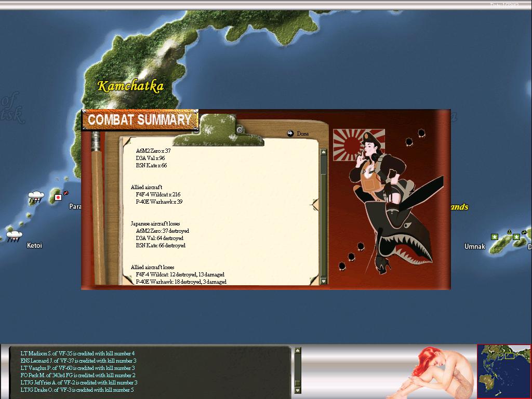Click the LT Vaughn P. of VF-60 message
This screenshot has width=532, height=399.
pyautogui.click(x=78, y=368)
